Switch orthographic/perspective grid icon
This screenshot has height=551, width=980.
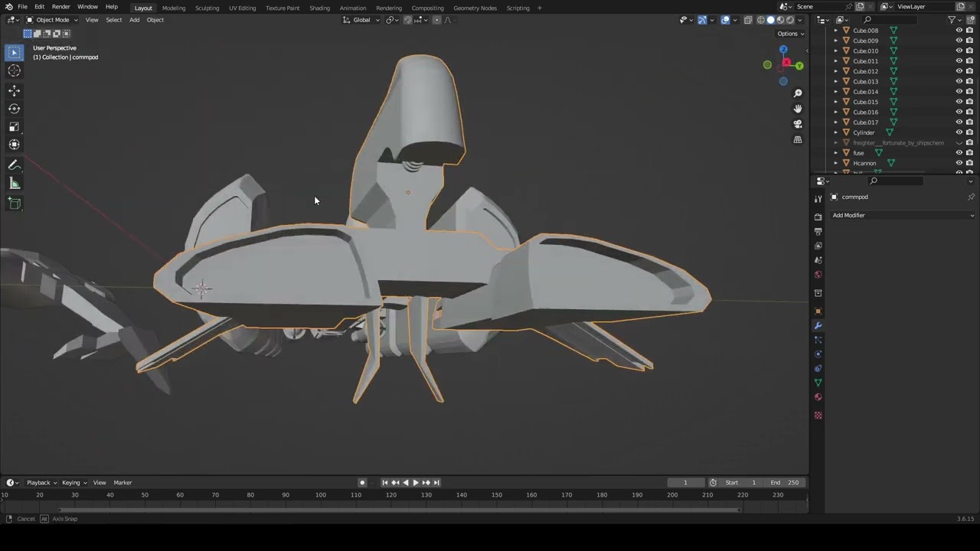point(798,140)
